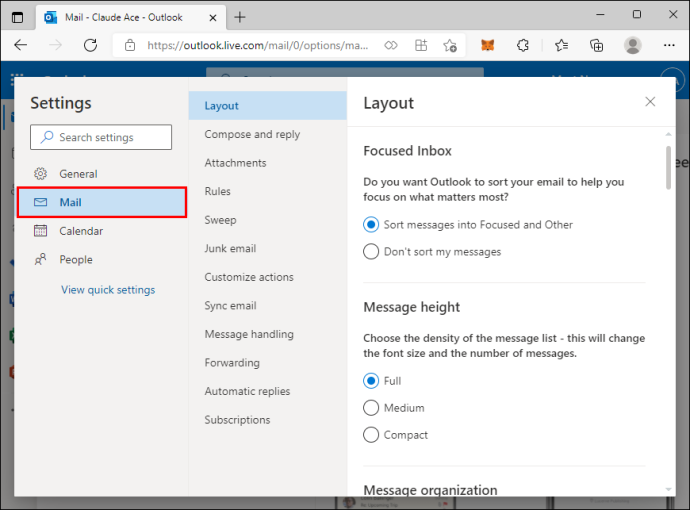The image size is (690, 510).
Task: Click the Focused Inbox heading text
Action: tap(407, 151)
